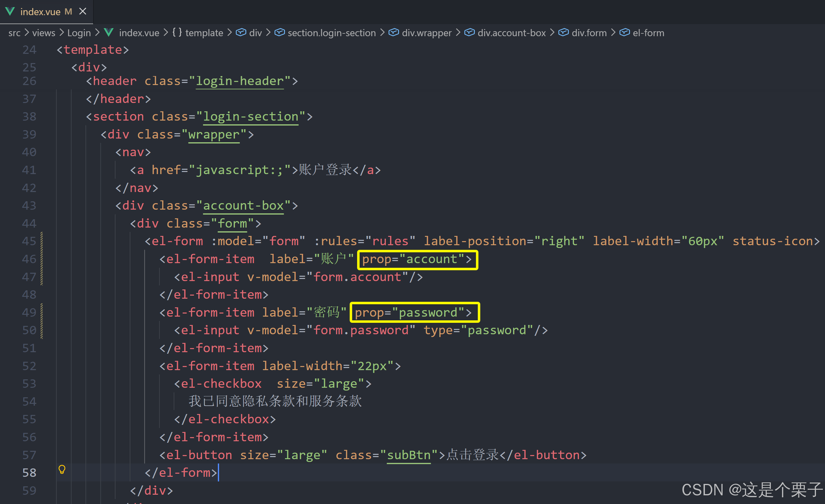Click line number 45 in the gutter
Image resolution: width=825 pixels, height=504 pixels.
[x=29, y=241]
